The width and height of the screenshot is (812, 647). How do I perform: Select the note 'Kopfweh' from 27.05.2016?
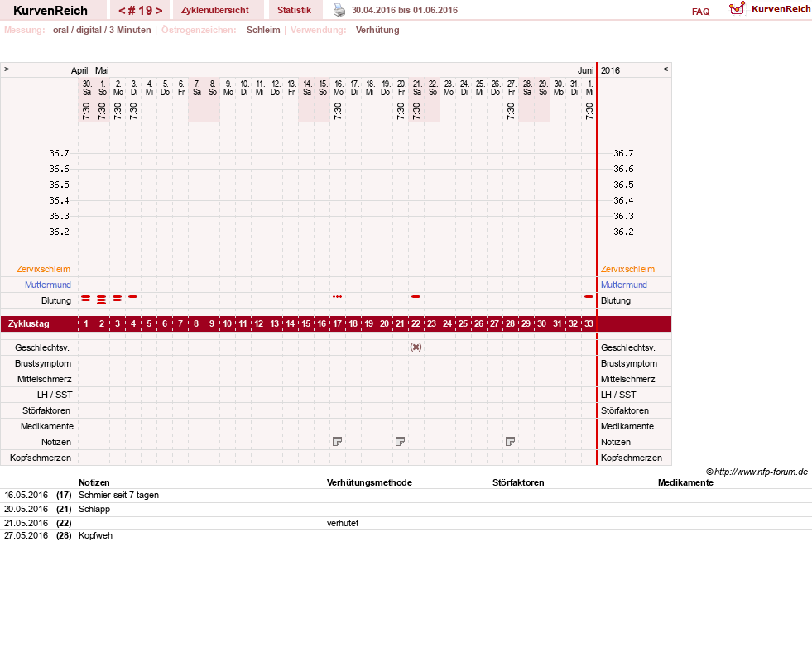pyautogui.click(x=95, y=535)
